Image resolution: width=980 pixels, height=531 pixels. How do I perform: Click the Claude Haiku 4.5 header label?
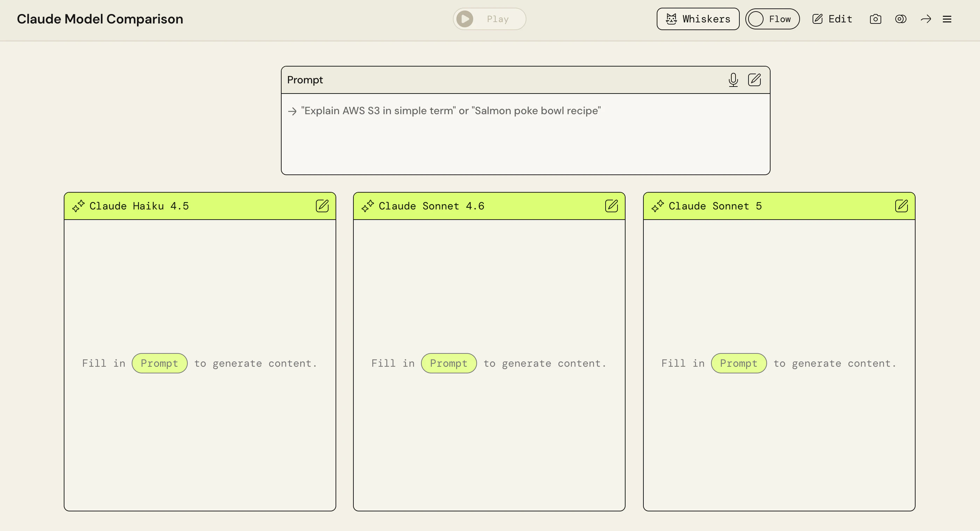tap(139, 206)
